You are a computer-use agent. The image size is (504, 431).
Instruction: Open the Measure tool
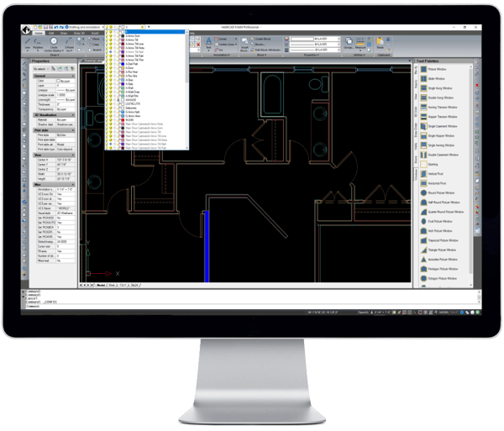[x=360, y=42]
